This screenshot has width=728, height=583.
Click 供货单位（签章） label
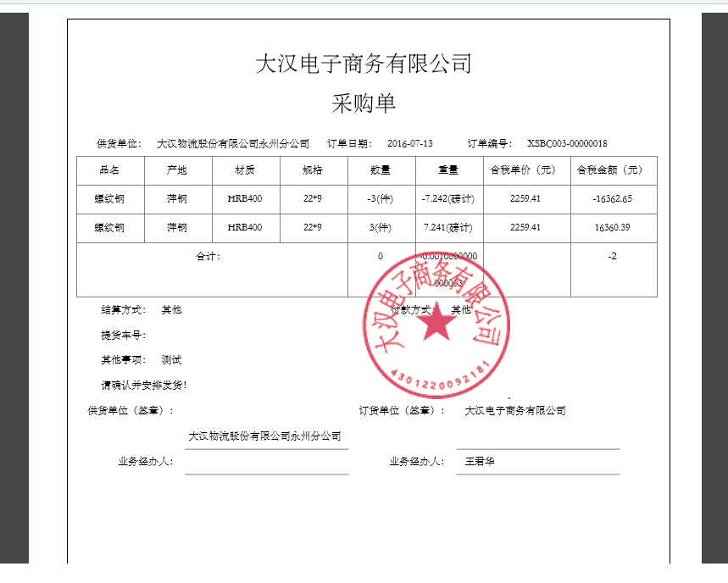click(131, 410)
